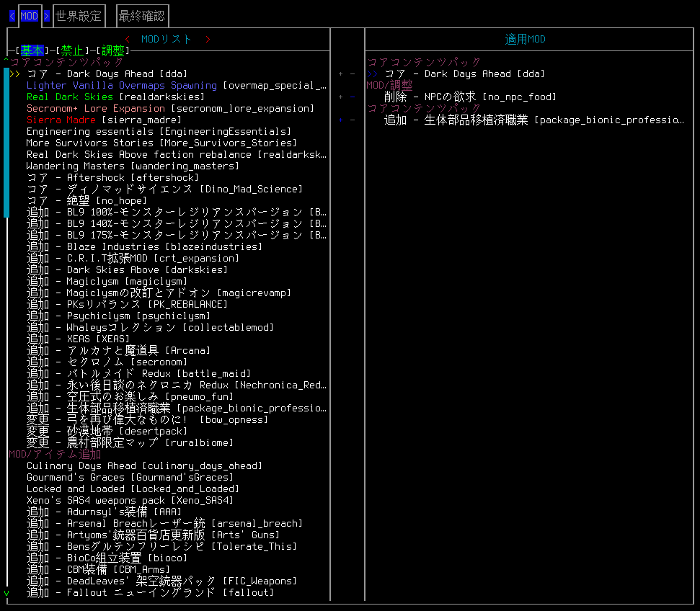Click the red right arrow after MODリスト
Image resolution: width=700 pixels, height=611 pixels.
click(x=208, y=40)
